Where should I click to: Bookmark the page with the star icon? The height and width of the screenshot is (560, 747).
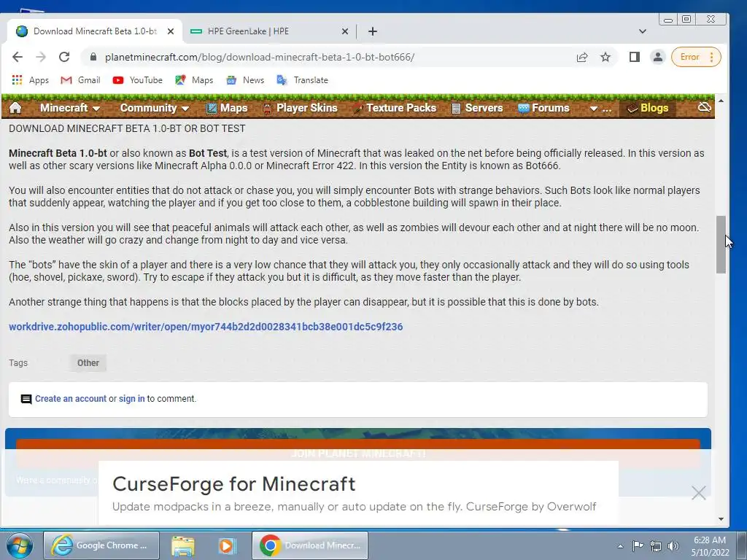coord(605,57)
